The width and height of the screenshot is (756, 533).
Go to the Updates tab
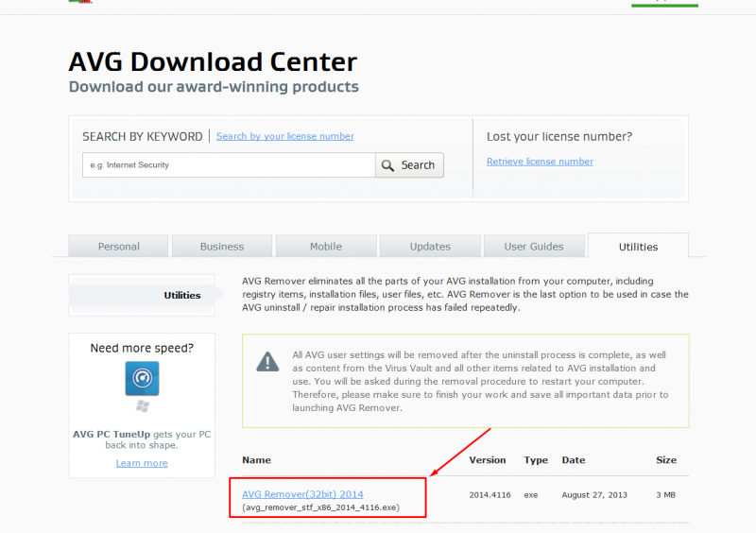click(430, 246)
